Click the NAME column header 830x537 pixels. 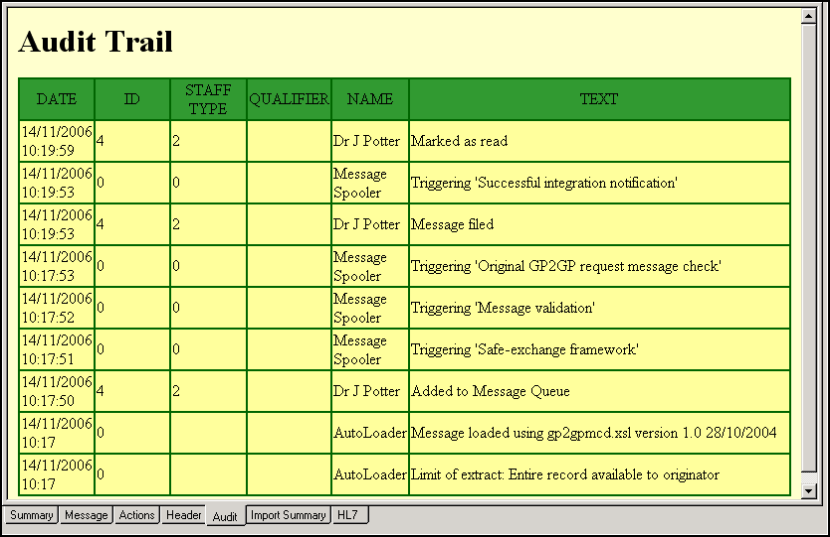pyautogui.click(x=370, y=99)
